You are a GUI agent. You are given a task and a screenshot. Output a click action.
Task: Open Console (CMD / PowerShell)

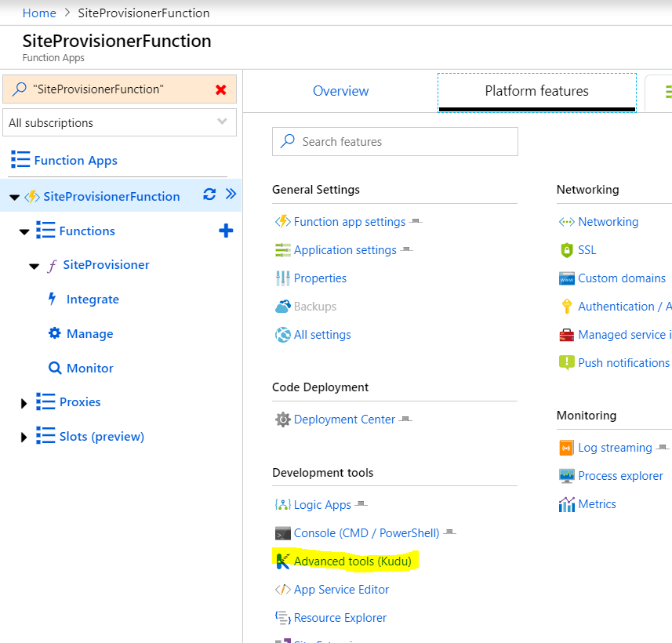tap(366, 533)
